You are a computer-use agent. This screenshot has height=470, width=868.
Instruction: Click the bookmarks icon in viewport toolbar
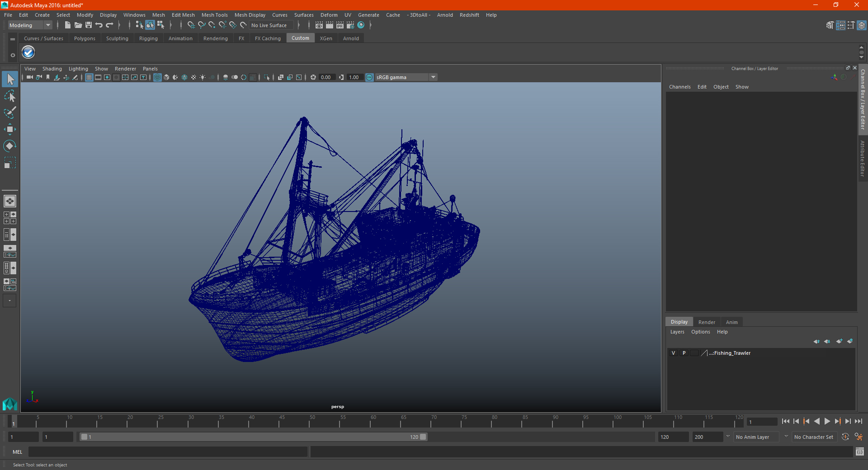[x=48, y=77]
